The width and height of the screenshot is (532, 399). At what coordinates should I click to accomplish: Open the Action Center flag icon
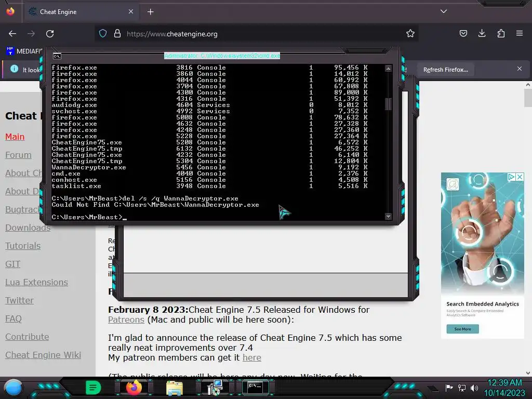point(449,388)
